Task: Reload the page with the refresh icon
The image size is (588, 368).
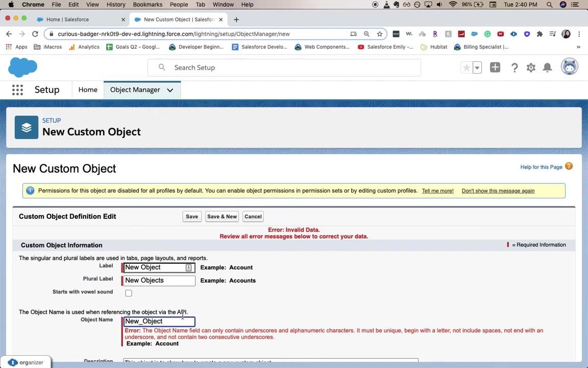Action: click(35, 34)
